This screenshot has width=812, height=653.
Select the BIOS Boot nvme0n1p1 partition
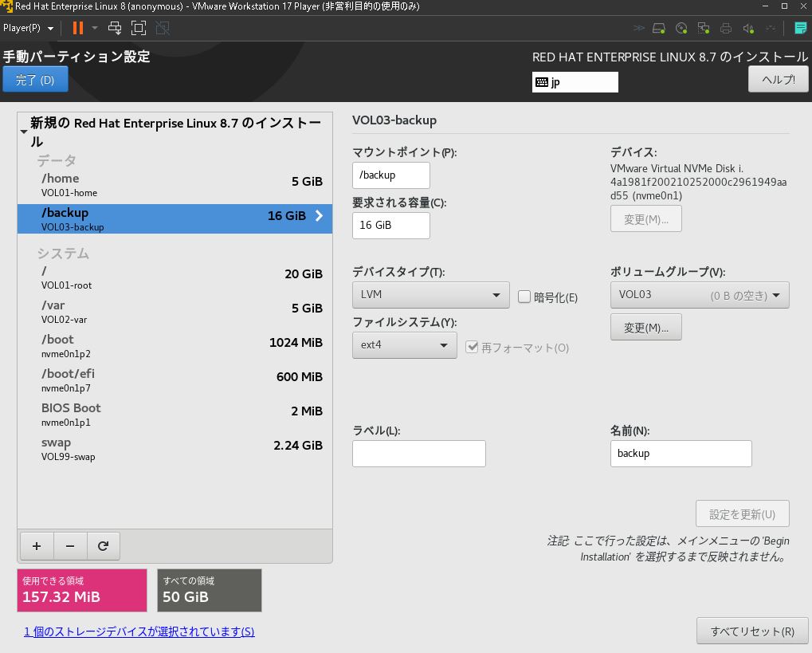pyautogui.click(x=175, y=414)
